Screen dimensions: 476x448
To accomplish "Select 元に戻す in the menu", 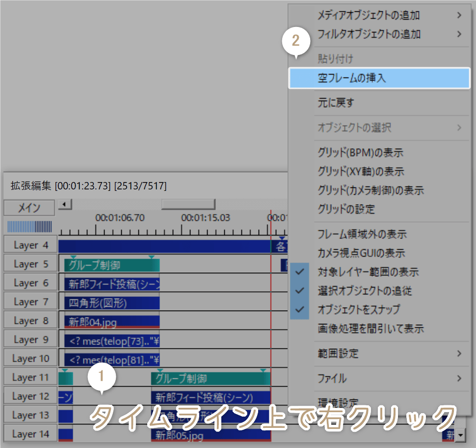I will pyautogui.click(x=336, y=103).
